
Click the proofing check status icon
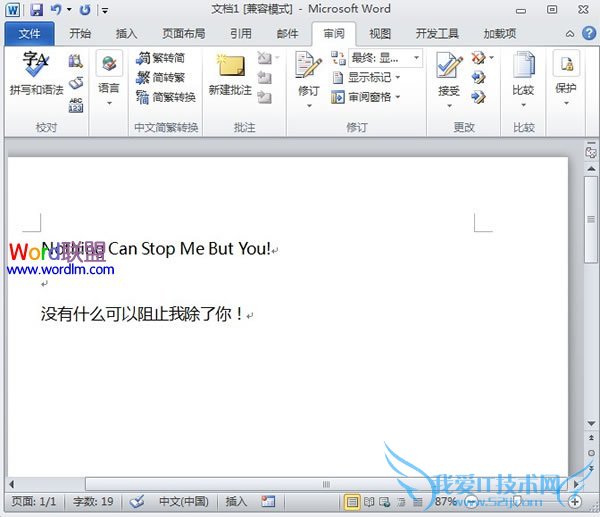click(137, 501)
